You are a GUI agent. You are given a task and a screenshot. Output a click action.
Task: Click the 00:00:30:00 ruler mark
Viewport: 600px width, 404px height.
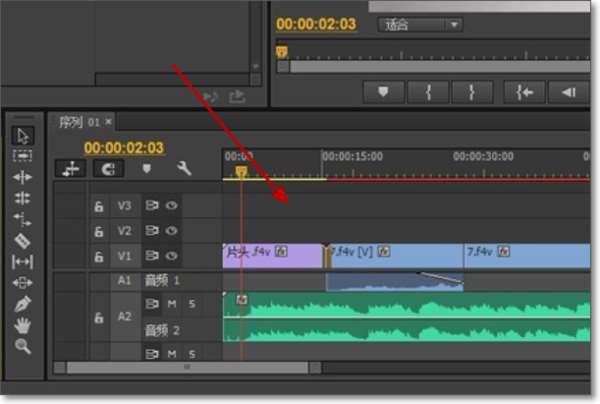tap(483, 156)
